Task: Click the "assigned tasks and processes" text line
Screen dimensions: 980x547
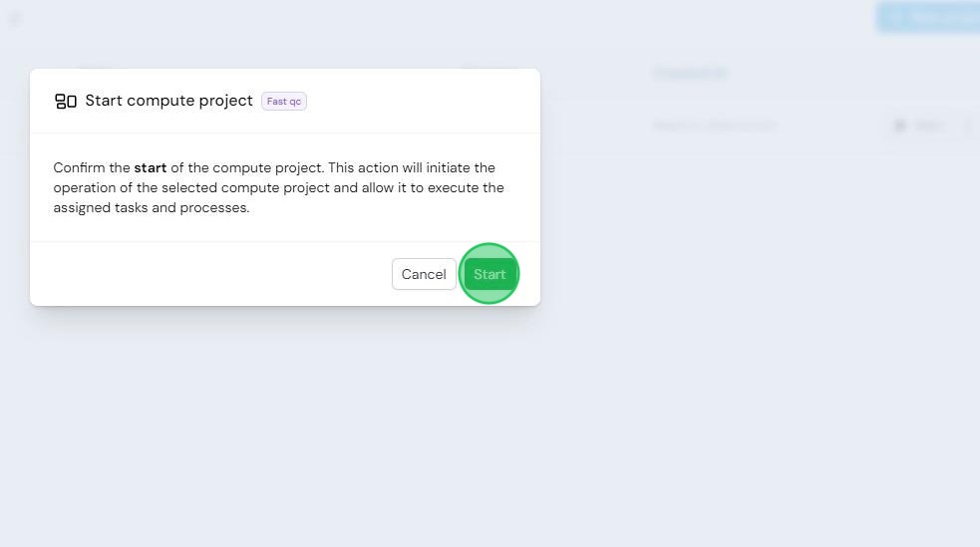Action: coord(152,208)
